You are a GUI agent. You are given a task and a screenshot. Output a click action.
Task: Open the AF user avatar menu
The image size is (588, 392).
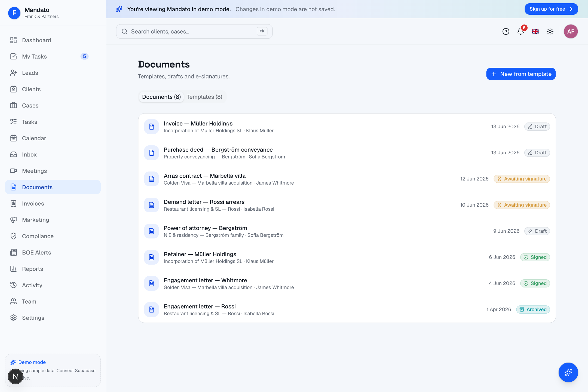point(571,32)
